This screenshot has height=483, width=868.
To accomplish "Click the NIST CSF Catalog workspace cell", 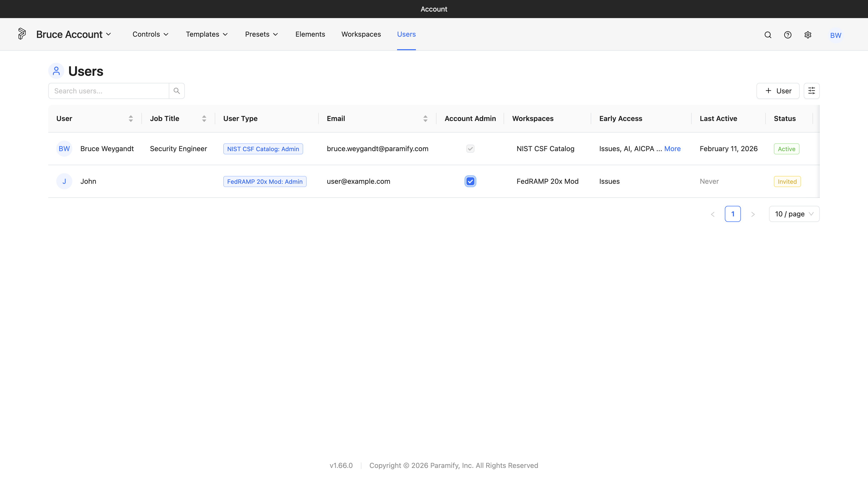I will coord(545,149).
